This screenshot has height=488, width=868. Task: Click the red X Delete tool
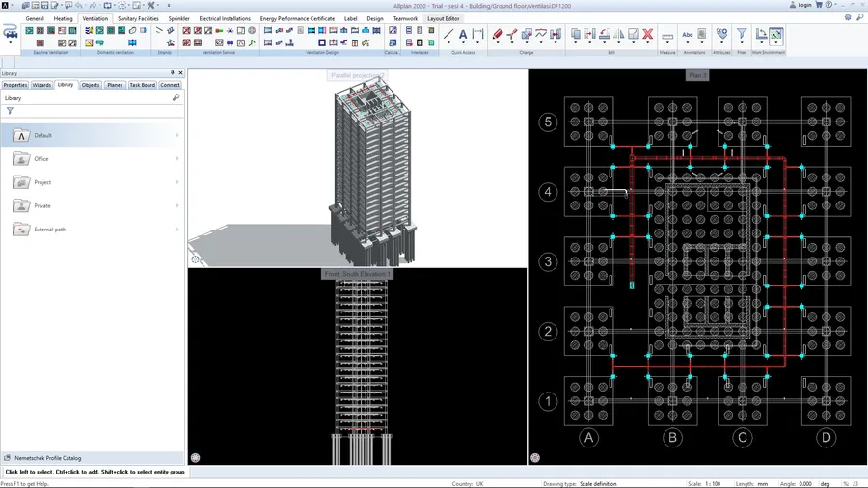[x=648, y=35]
